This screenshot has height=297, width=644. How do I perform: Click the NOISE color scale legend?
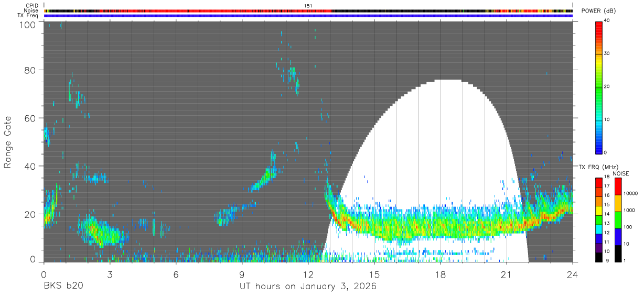[617, 219]
